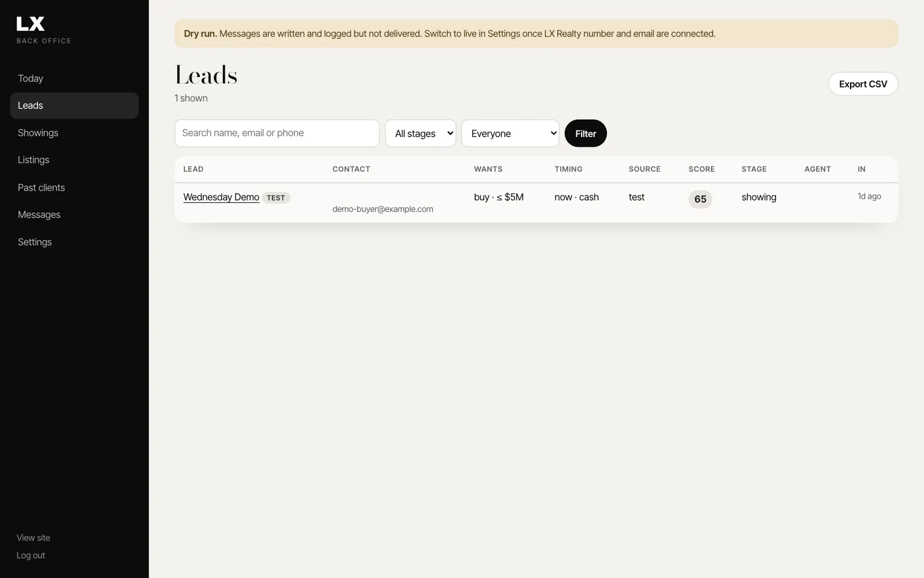Click the TIMING column header
924x578 pixels.
tap(568, 169)
